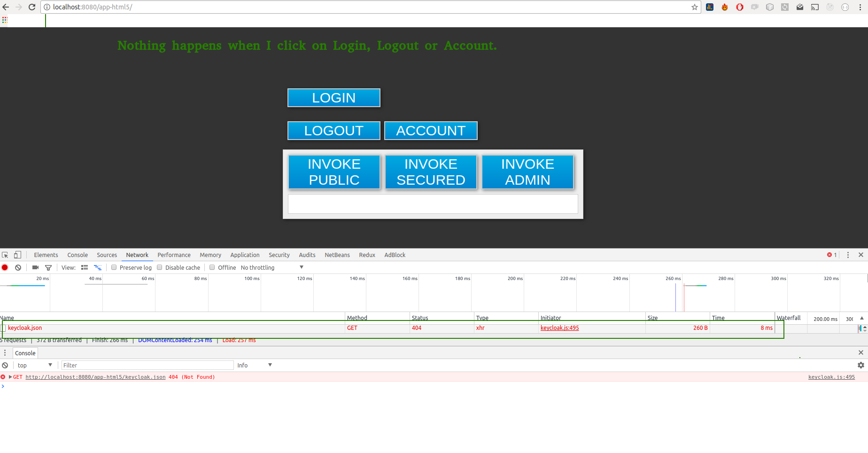Enable the Disable cache checkbox
868x453 pixels.
[x=159, y=267]
